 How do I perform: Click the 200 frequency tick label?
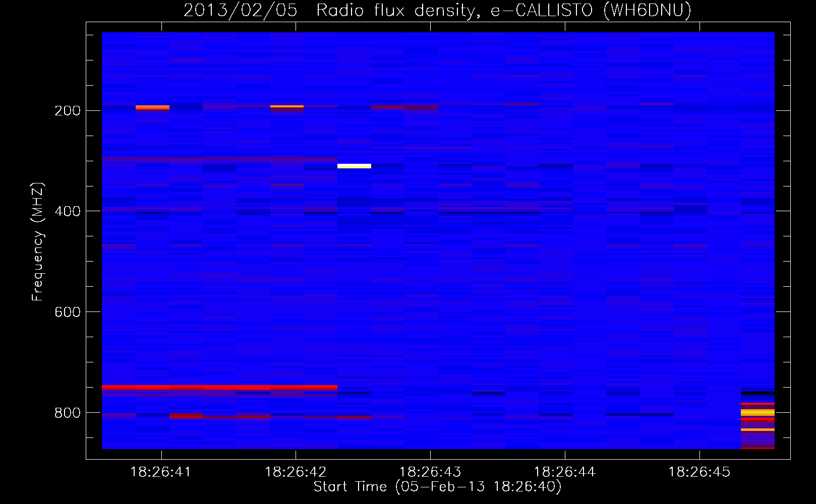pyautogui.click(x=68, y=111)
